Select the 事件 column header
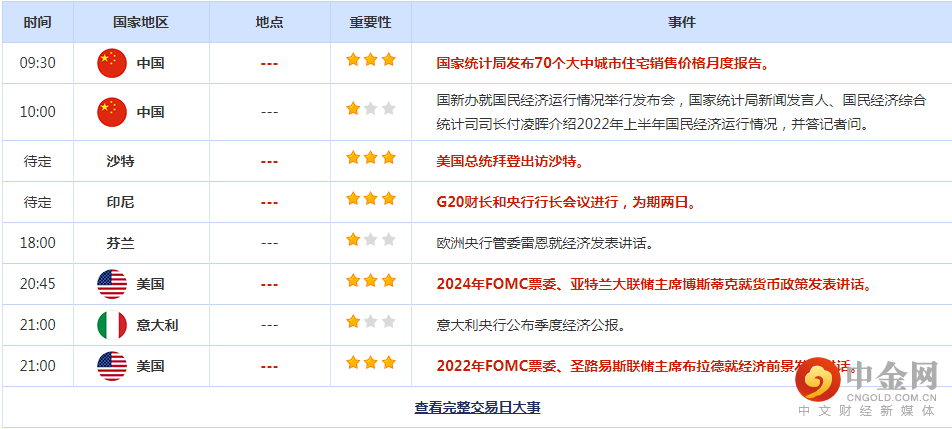Image resolution: width=952 pixels, height=429 pixels. (x=682, y=22)
